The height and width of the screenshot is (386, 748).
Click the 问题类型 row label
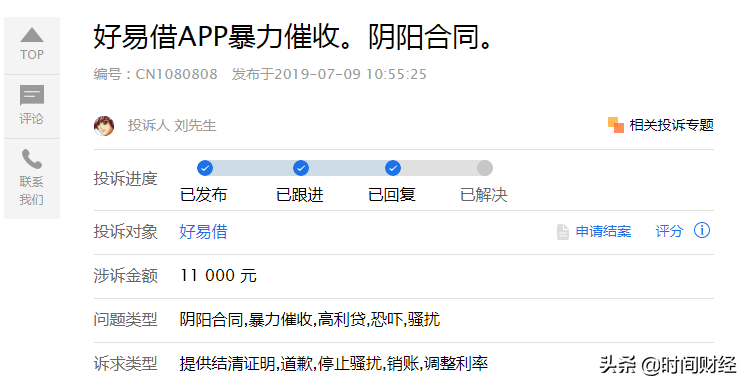(125, 319)
